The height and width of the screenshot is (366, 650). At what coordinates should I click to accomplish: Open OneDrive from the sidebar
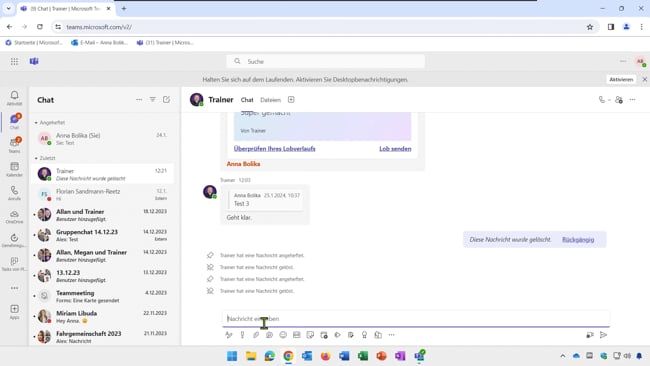tap(15, 216)
